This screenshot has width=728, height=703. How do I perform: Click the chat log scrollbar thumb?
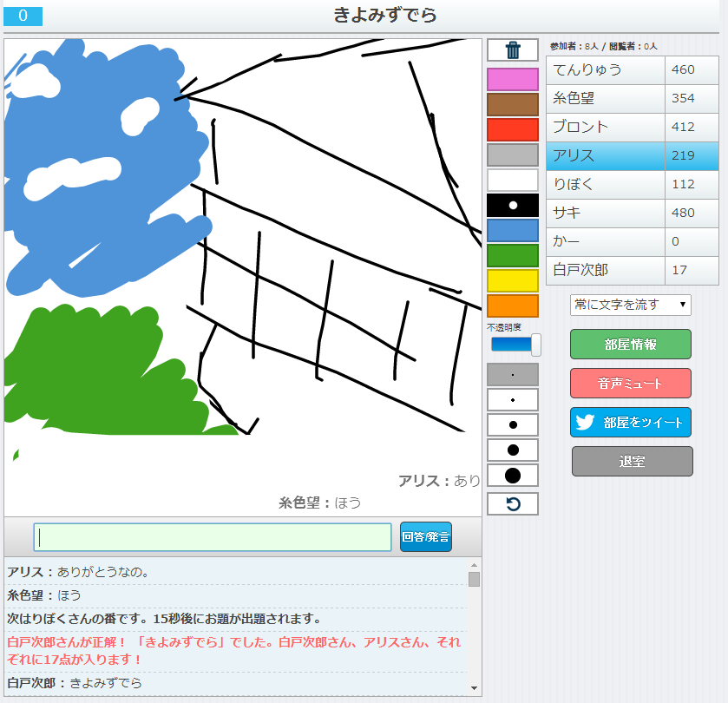click(474, 580)
